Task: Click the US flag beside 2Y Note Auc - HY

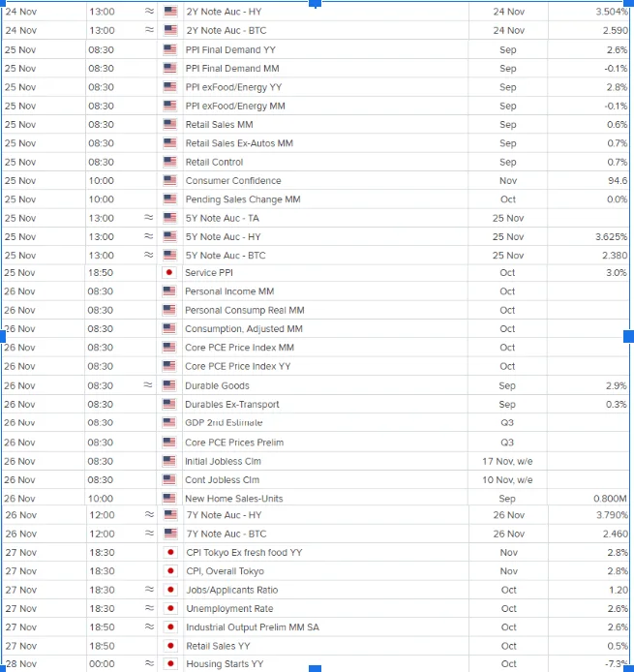Action: pyautogui.click(x=170, y=12)
